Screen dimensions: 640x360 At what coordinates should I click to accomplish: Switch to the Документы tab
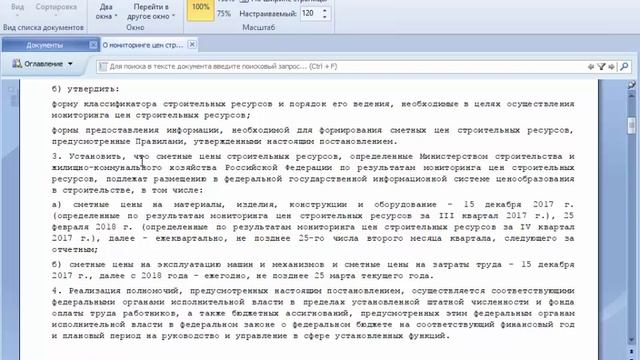point(45,45)
